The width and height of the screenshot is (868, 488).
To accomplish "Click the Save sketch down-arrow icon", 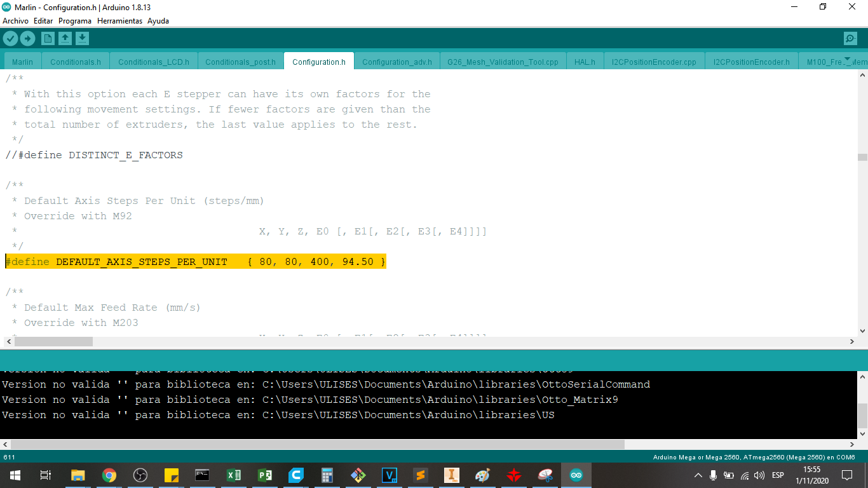I will click(82, 39).
